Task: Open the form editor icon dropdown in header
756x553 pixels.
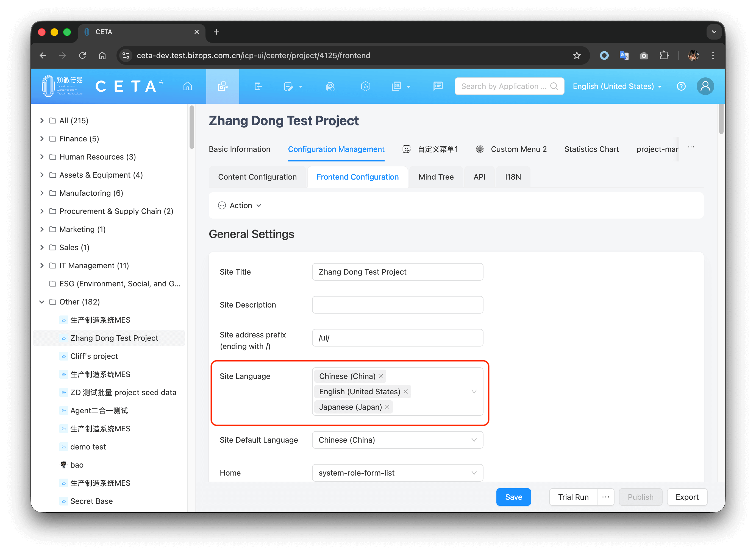Action: click(x=293, y=86)
